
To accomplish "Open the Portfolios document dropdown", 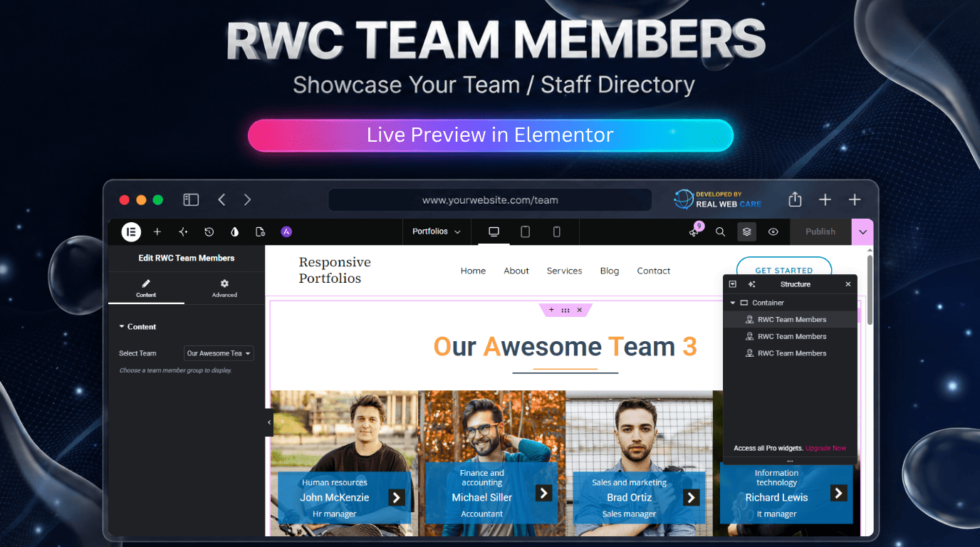I will [436, 231].
